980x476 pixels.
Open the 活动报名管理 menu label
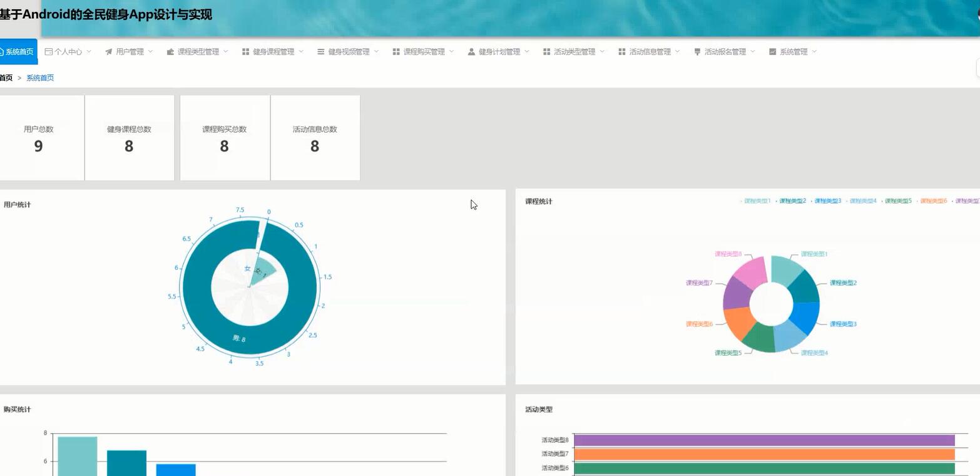(725, 52)
